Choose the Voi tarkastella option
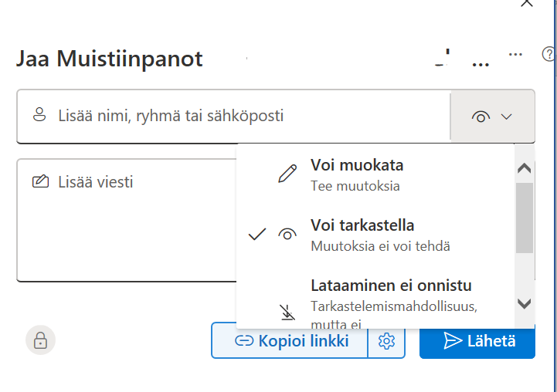The width and height of the screenshot is (557, 392). (x=362, y=235)
